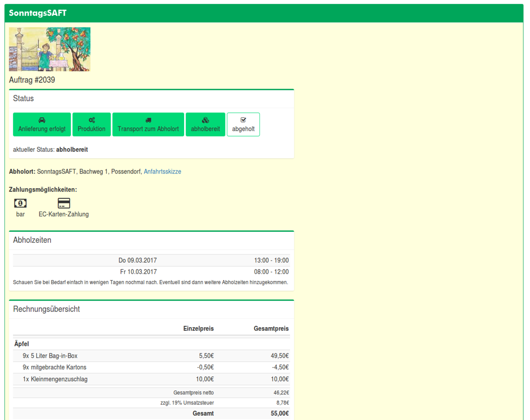The image size is (530, 420).
Task: Choose the cash banknote icon for bar payment
Action: pyautogui.click(x=20, y=203)
